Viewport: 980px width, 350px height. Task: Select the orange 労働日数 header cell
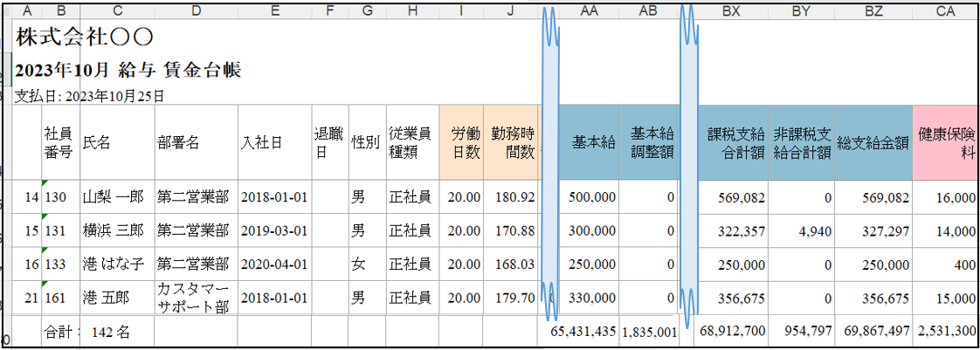pyautogui.click(x=461, y=142)
